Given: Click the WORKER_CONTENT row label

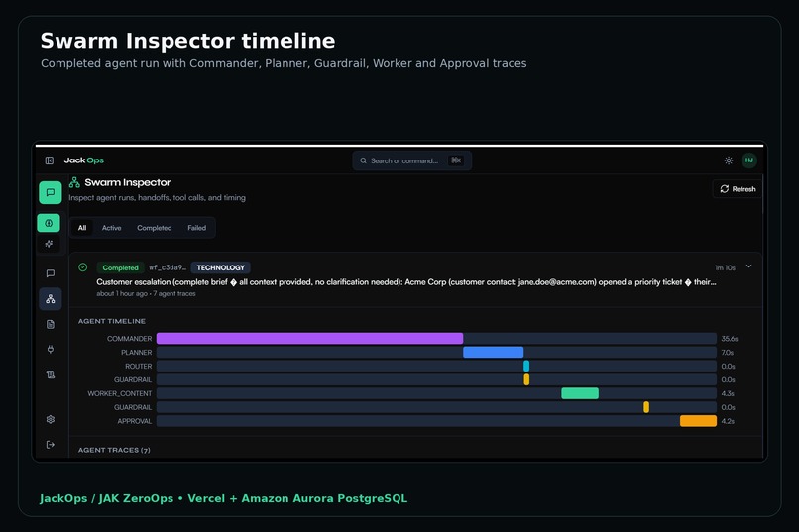Looking at the screenshot, I should pos(120,393).
